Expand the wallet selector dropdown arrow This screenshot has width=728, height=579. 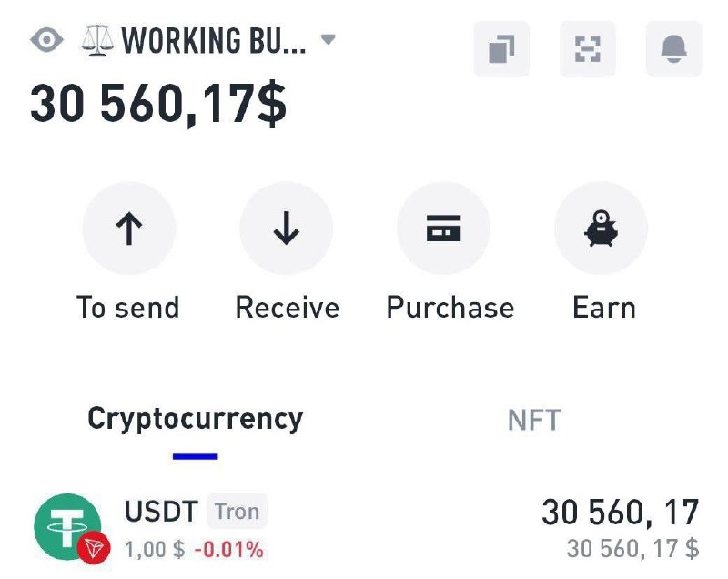329,40
